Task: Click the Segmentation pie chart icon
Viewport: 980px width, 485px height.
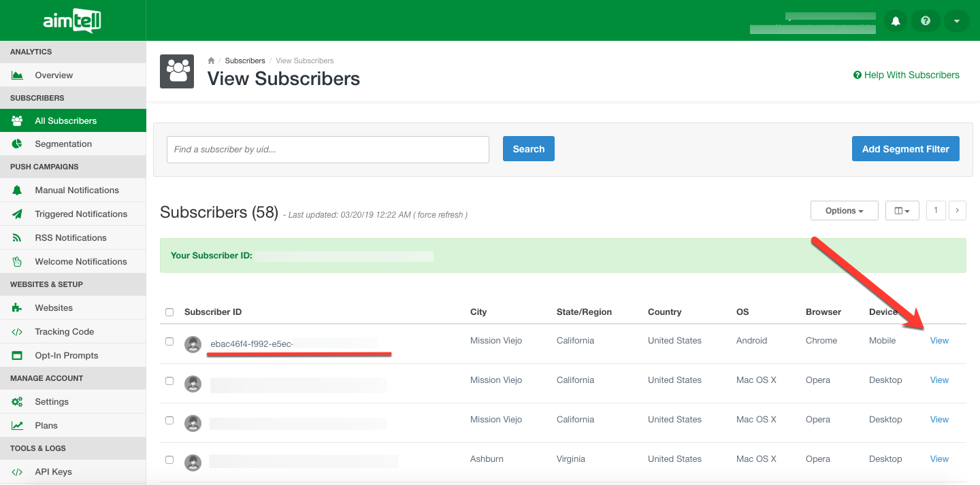Action: pyautogui.click(x=17, y=144)
